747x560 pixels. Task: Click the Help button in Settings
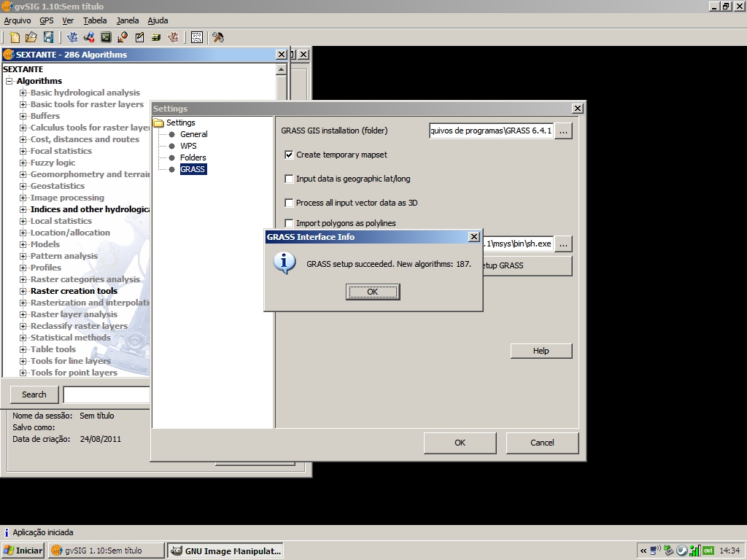coord(541,351)
